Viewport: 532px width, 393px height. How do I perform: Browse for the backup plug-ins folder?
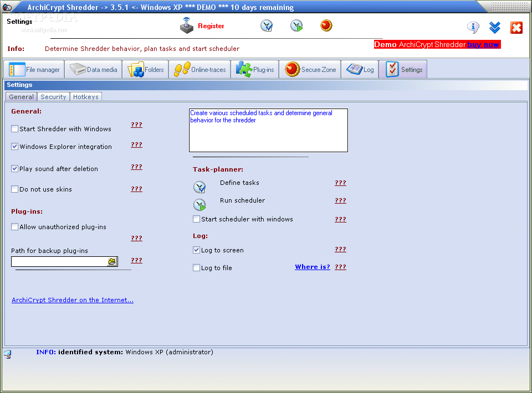[x=112, y=262]
